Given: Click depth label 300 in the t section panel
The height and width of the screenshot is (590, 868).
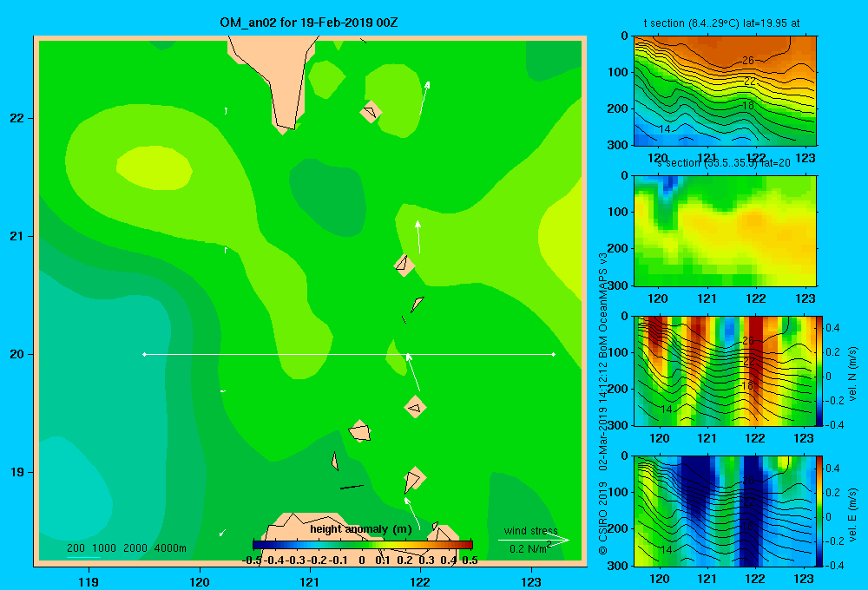Looking at the screenshot, I should pos(618,145).
